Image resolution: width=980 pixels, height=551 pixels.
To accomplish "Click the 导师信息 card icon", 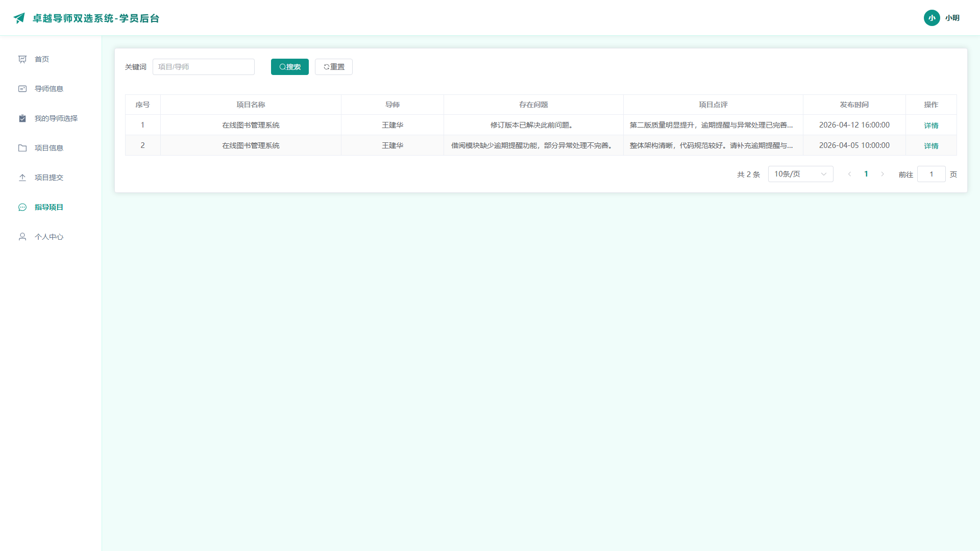I will pyautogui.click(x=22, y=89).
